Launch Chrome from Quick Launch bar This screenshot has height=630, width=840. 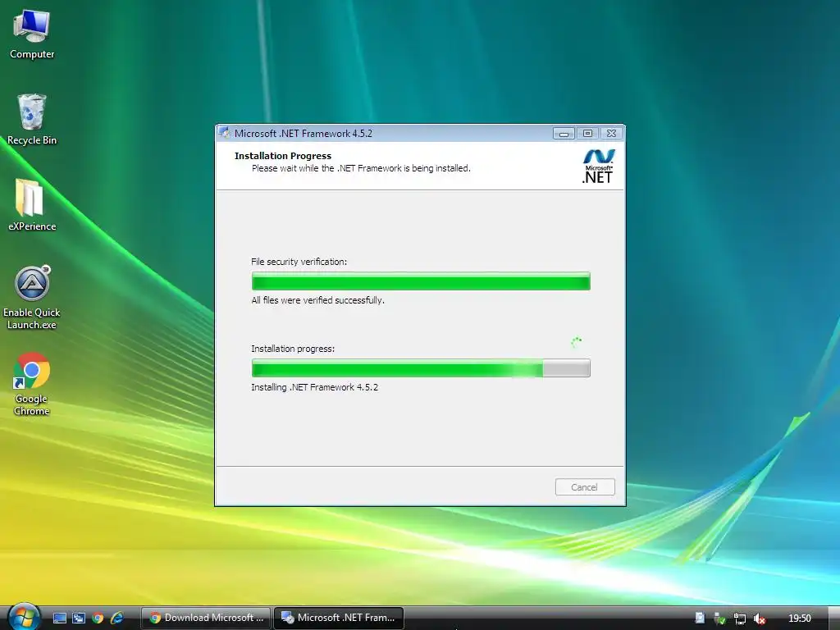(98, 619)
